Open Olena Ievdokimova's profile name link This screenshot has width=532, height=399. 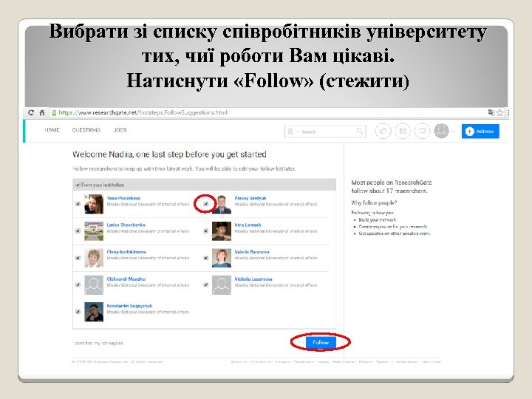126,252
